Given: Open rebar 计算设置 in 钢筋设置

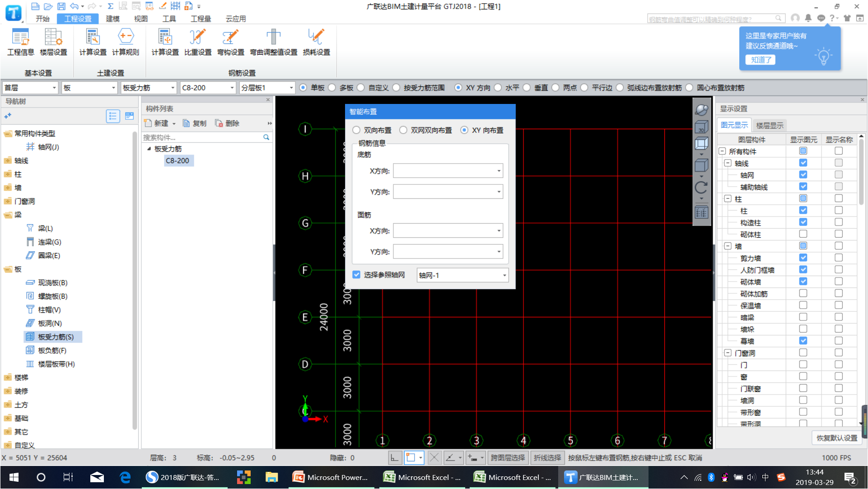Looking at the screenshot, I should (x=165, y=42).
